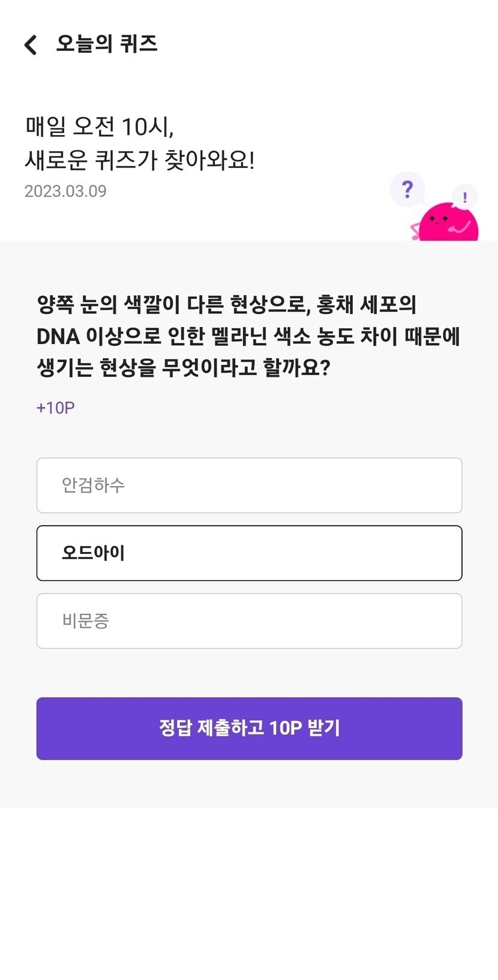This screenshot has width=498, height=980.
Task: Tap the 새로운 퀴즈가 찾아와요! text
Action: click(140, 160)
